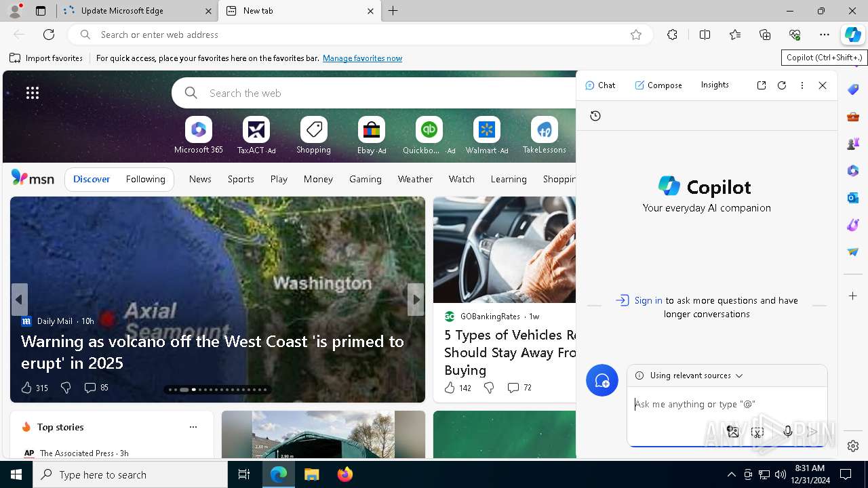Viewport: 868px width, 488px height.
Task: Close the Copilot pane
Action: (x=823, y=85)
